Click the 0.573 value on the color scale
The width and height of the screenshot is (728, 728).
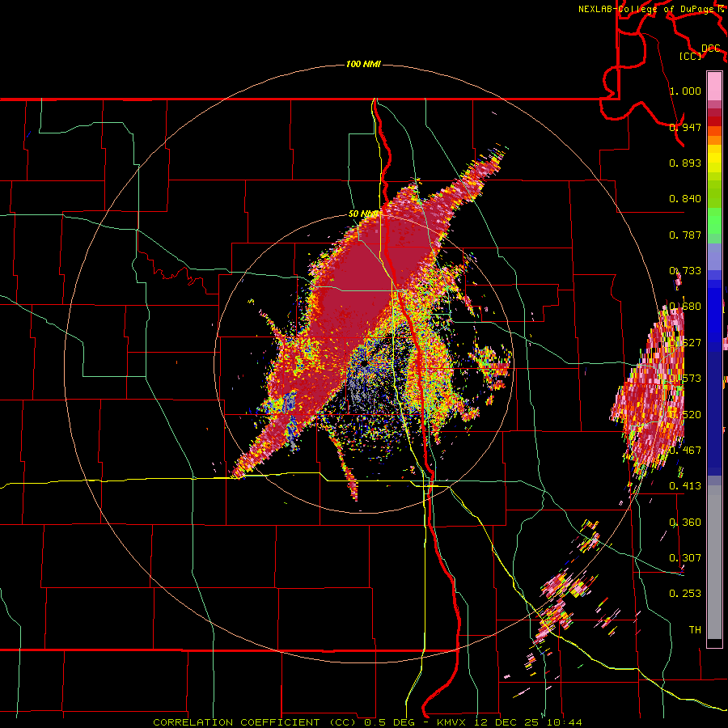point(685,379)
